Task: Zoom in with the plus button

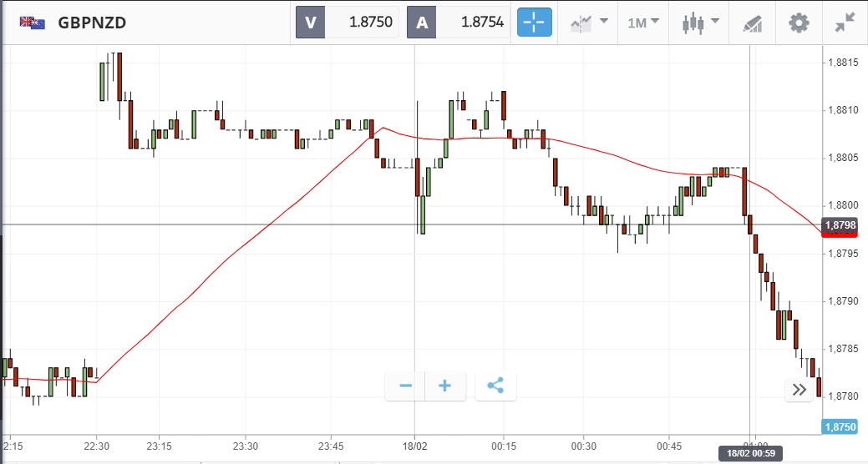Action: (x=445, y=386)
